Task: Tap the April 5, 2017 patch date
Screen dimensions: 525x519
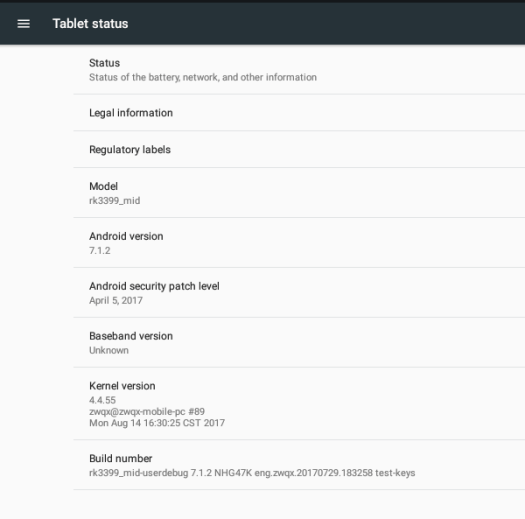Action: point(116,300)
